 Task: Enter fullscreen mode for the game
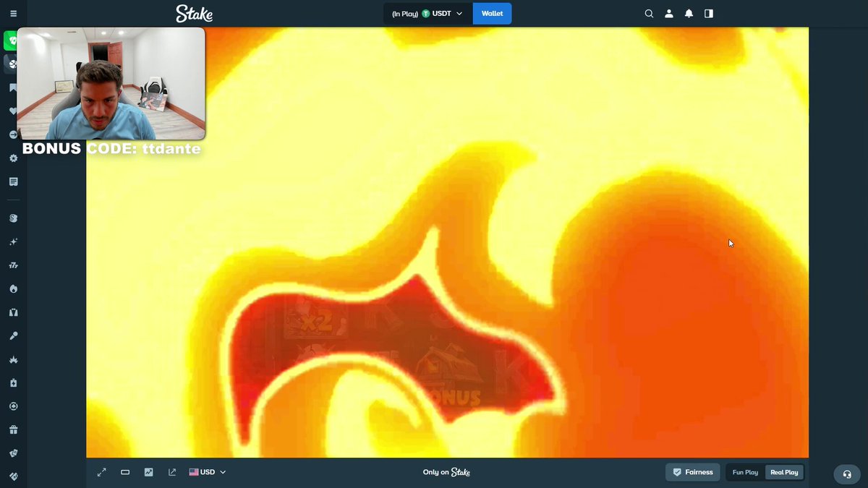(x=102, y=472)
